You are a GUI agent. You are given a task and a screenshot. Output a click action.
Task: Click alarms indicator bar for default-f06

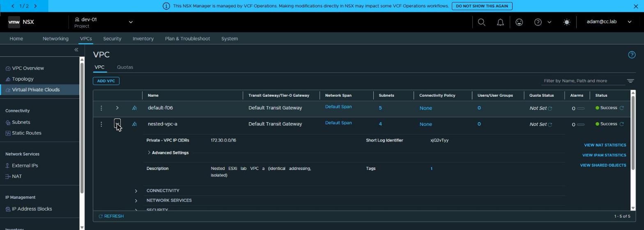click(x=581, y=108)
